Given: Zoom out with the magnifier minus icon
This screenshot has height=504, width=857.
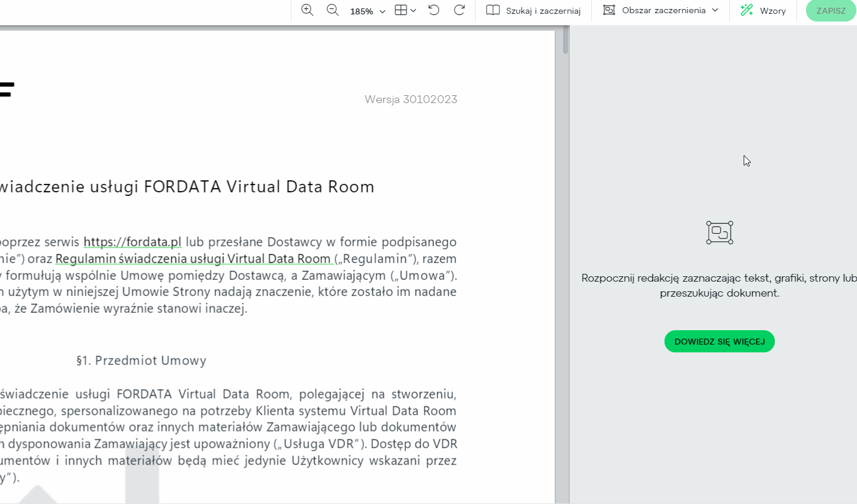Looking at the screenshot, I should pyautogui.click(x=332, y=10).
